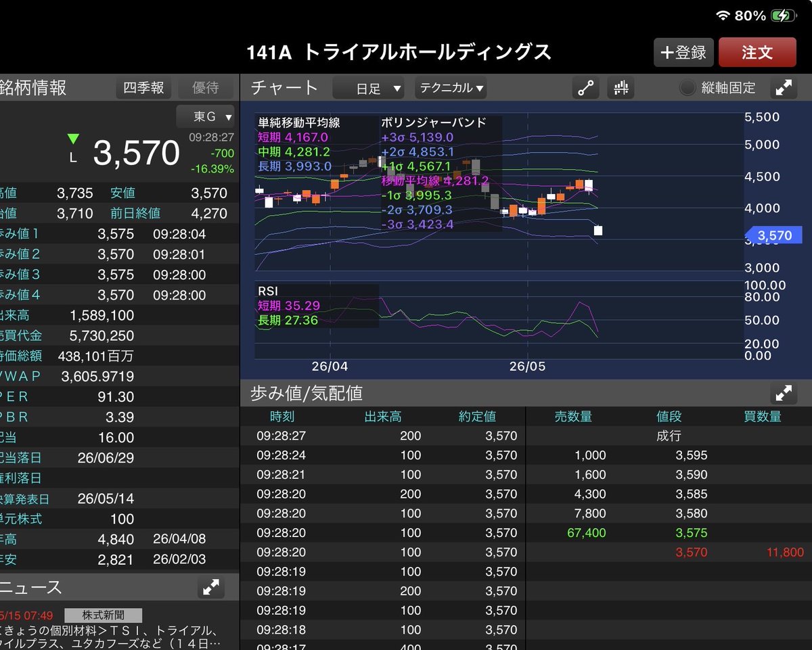The height and width of the screenshot is (650, 812).
Task: Tap the 配当 16.00 dividend value
Action: tap(116, 438)
